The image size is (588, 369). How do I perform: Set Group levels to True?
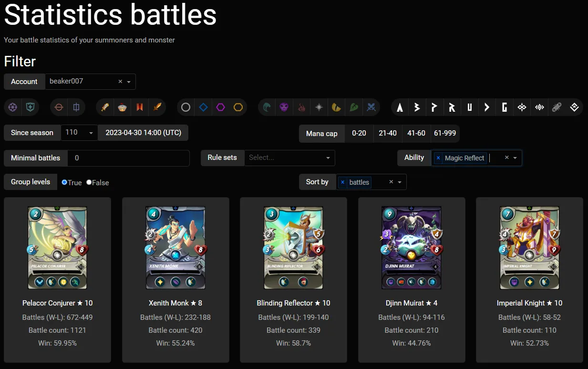coord(64,182)
